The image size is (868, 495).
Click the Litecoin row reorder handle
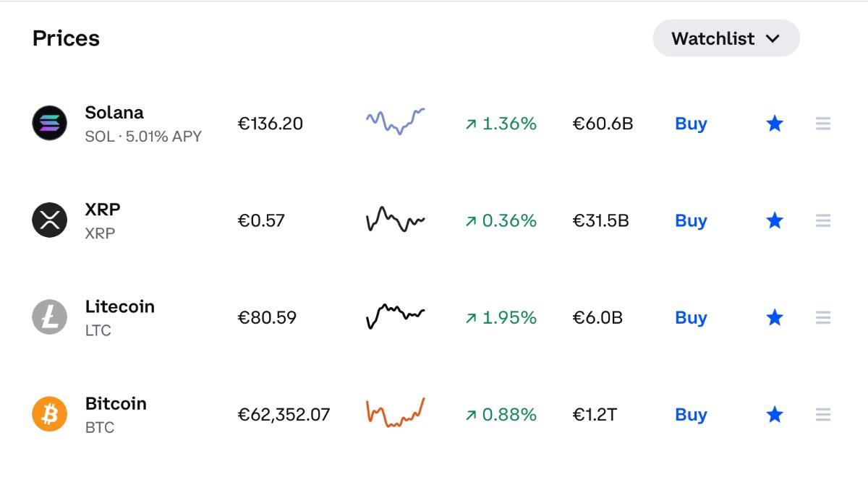coord(822,317)
